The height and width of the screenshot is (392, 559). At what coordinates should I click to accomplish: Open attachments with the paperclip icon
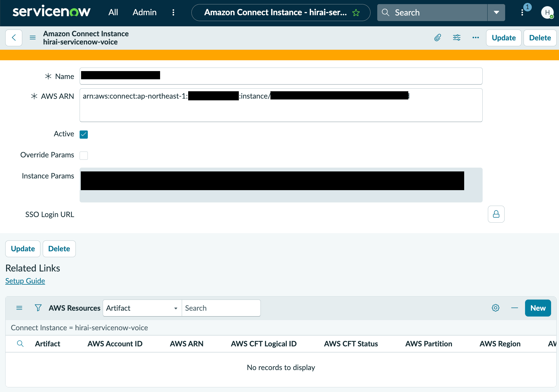tap(437, 38)
